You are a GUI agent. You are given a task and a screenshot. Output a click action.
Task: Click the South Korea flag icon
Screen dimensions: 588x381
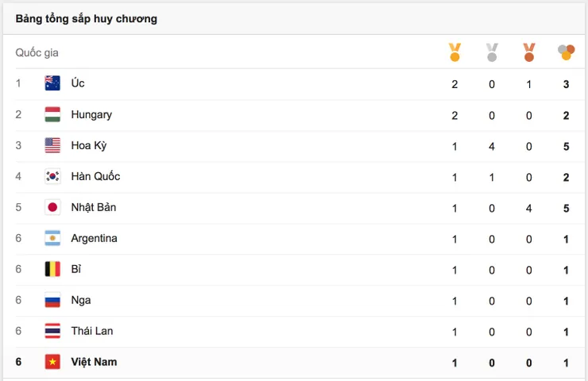tap(52, 176)
